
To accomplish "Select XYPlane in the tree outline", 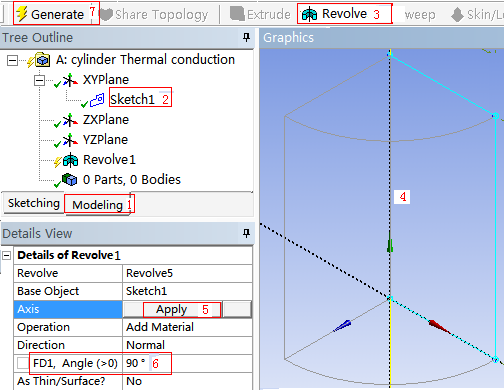I will (x=106, y=80).
